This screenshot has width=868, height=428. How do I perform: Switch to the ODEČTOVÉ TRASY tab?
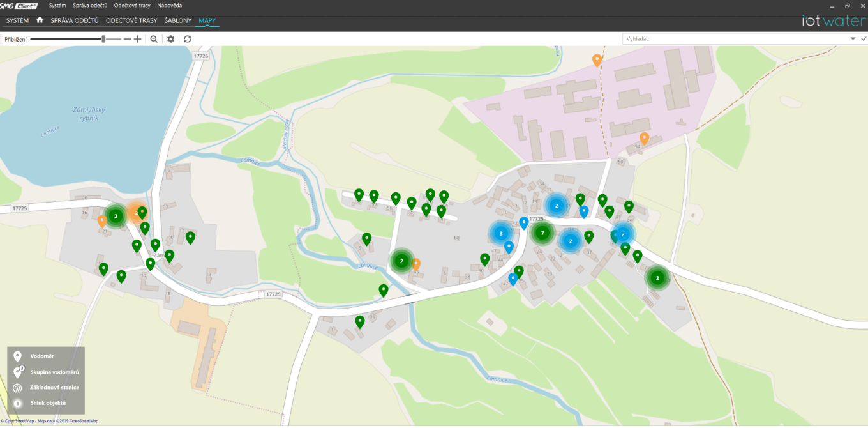[x=131, y=20]
